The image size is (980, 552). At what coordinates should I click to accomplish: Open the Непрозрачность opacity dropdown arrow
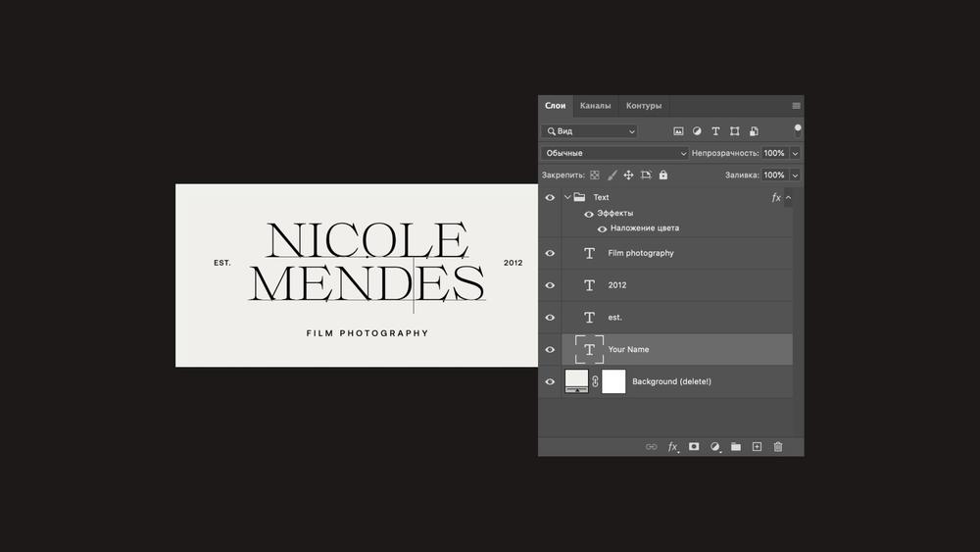[x=795, y=154]
